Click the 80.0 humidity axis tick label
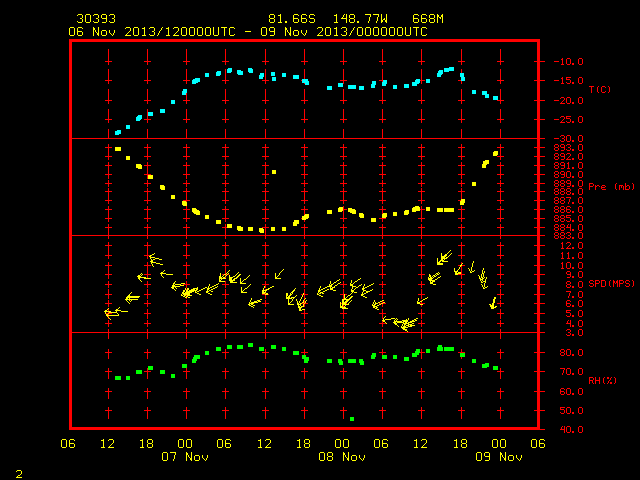The height and width of the screenshot is (480, 640). pyautogui.click(x=571, y=353)
